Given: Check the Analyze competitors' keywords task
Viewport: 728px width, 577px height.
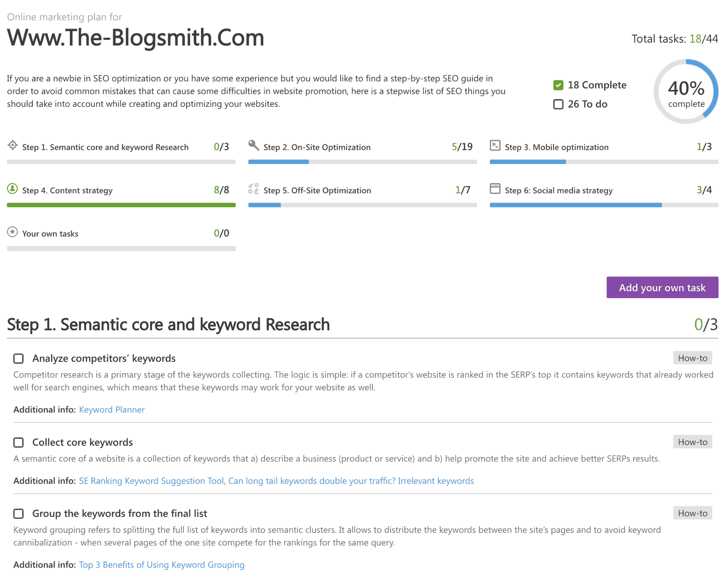Looking at the screenshot, I should tap(19, 359).
